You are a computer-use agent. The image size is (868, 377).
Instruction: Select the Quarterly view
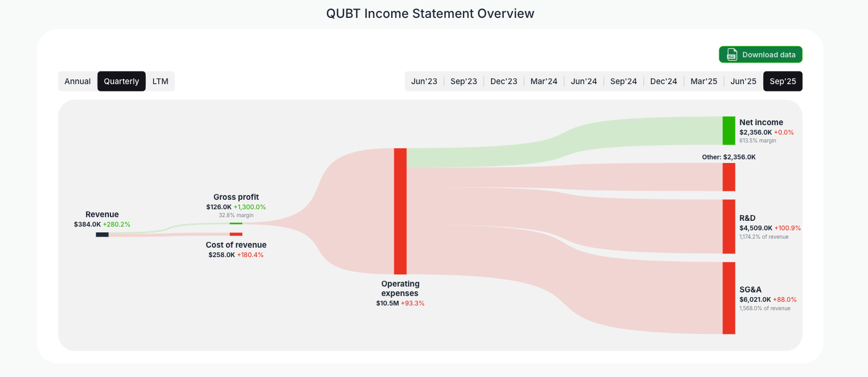point(121,81)
